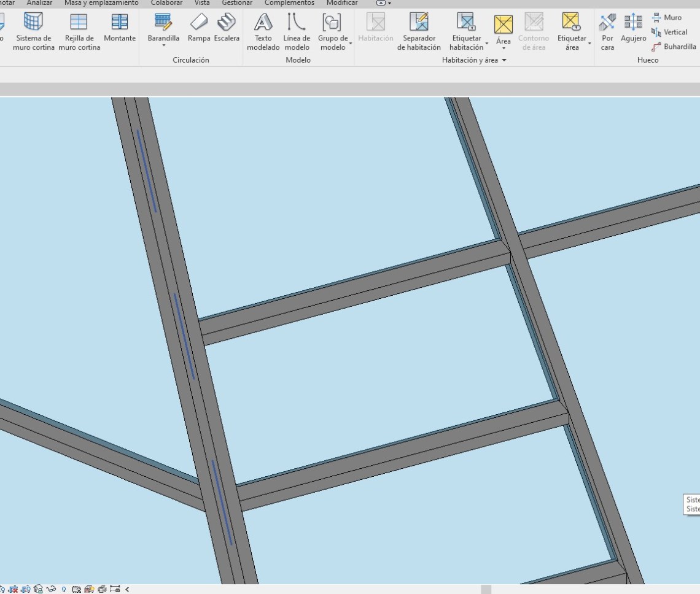Viewport: 700px width, 594px height.
Task: Switch to the Vista ribbon tab
Action: tap(202, 3)
